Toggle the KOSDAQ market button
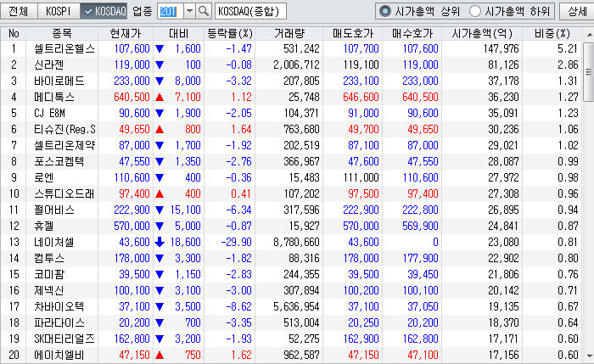This screenshot has width=594, height=364. click(104, 12)
